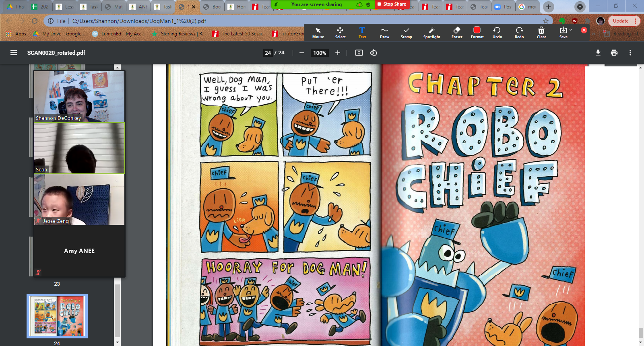
Task: Open iTutorGroup bookmark
Action: coord(288,34)
